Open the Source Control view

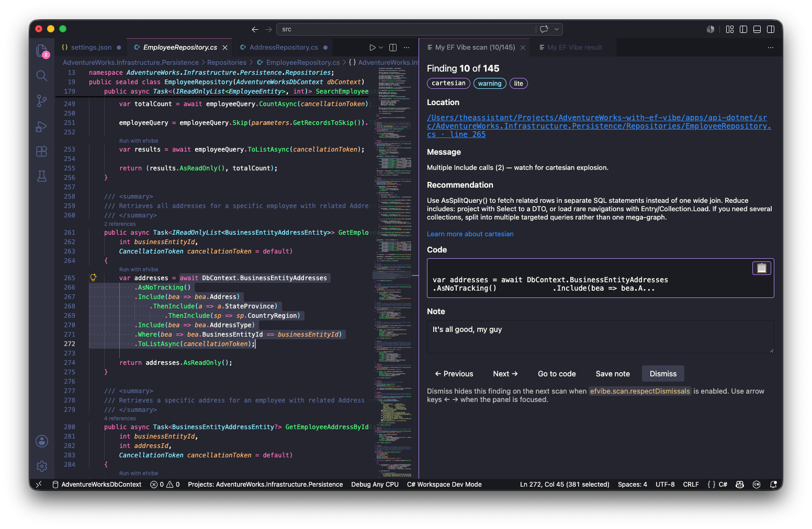click(42, 101)
